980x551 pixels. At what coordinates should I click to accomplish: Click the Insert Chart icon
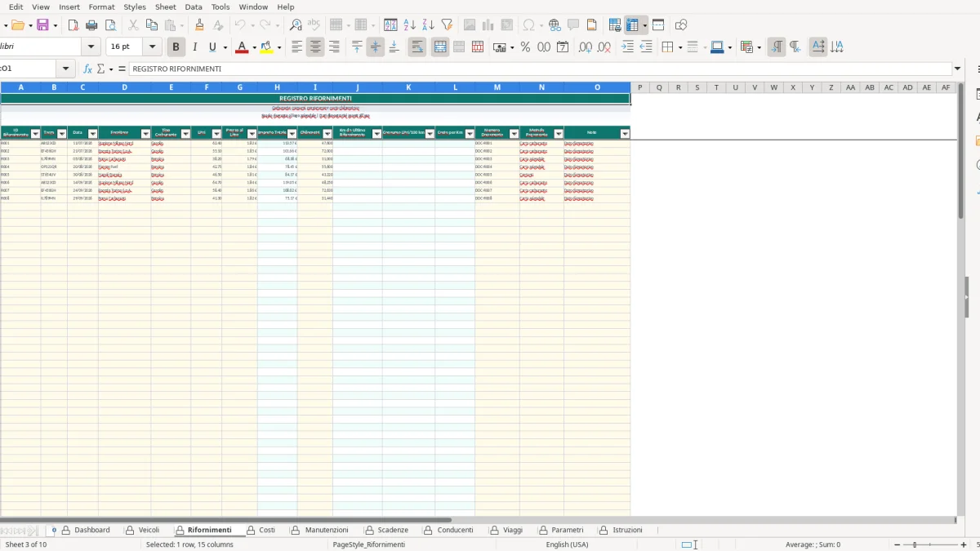tap(488, 25)
